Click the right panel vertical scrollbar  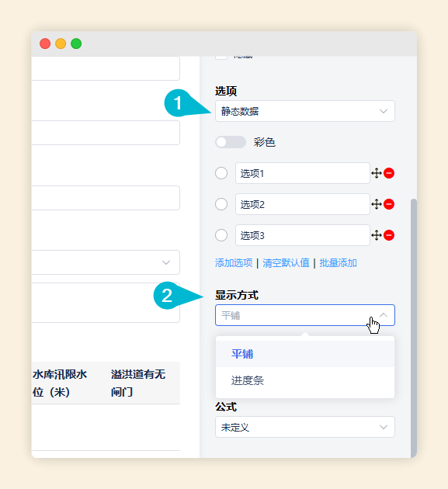pos(414,328)
